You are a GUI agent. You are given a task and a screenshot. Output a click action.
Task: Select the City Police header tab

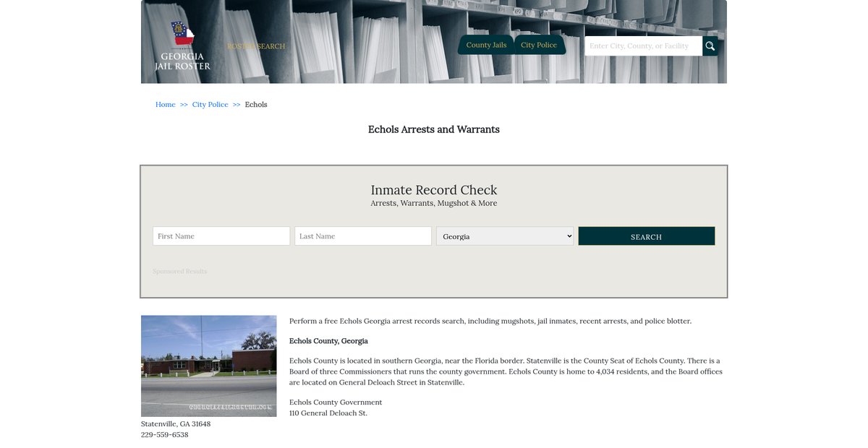pyautogui.click(x=539, y=45)
